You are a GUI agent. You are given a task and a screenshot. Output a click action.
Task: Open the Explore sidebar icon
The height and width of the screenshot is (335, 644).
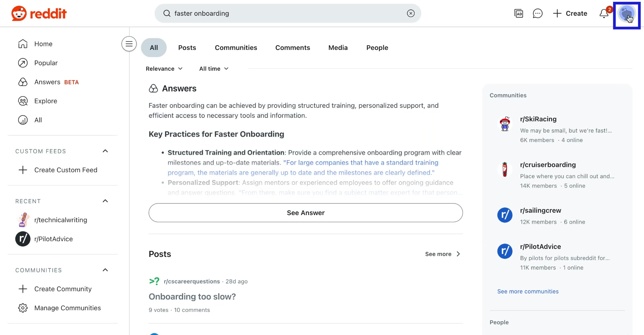pos(22,101)
